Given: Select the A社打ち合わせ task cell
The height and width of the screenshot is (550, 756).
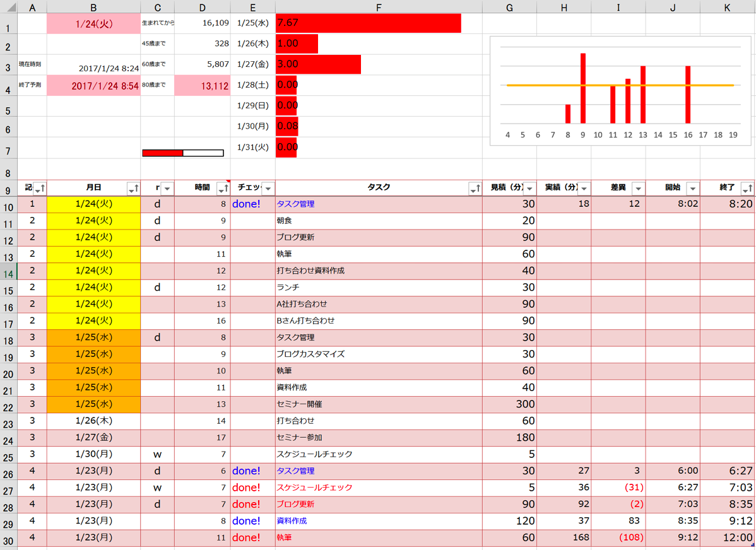Looking at the screenshot, I should coord(379,305).
